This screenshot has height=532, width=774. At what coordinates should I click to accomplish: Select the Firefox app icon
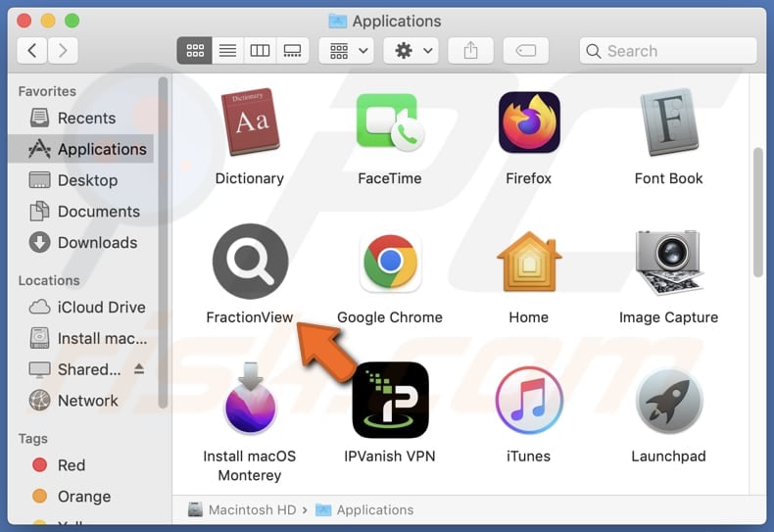(x=529, y=121)
